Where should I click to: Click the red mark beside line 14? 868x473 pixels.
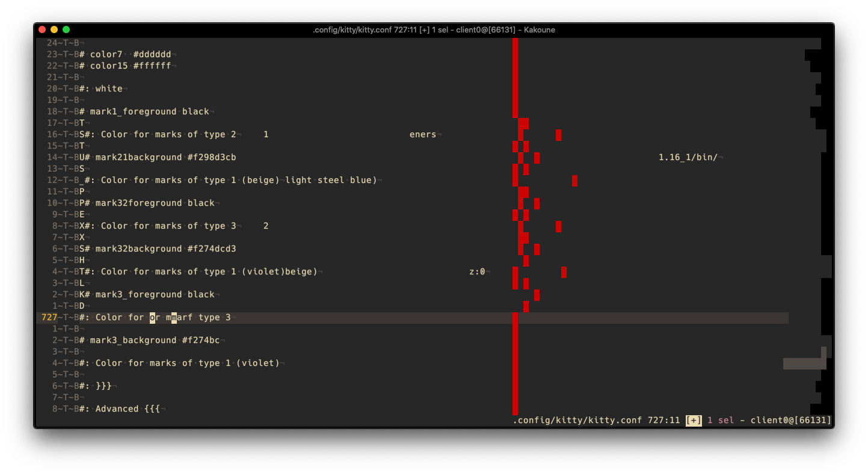coord(537,158)
